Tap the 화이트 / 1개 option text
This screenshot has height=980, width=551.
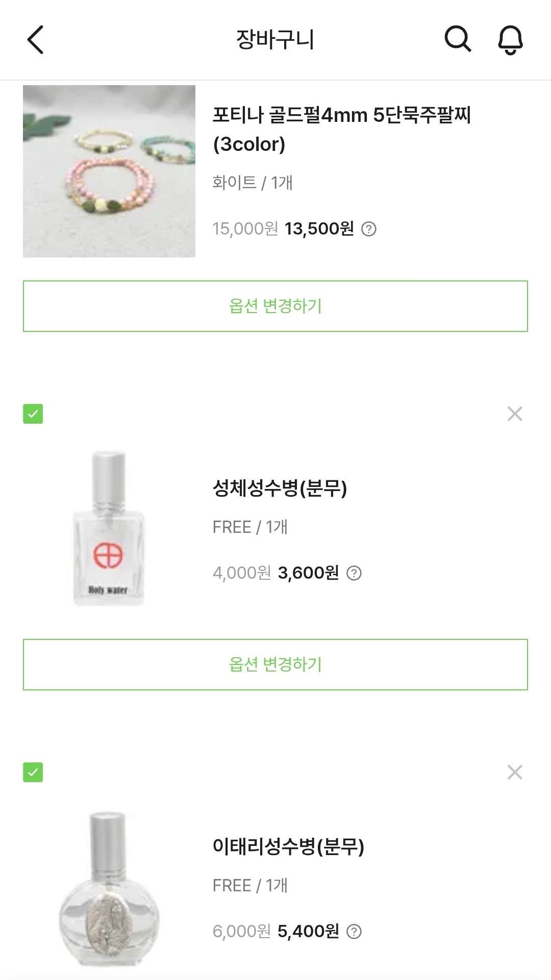(x=253, y=183)
